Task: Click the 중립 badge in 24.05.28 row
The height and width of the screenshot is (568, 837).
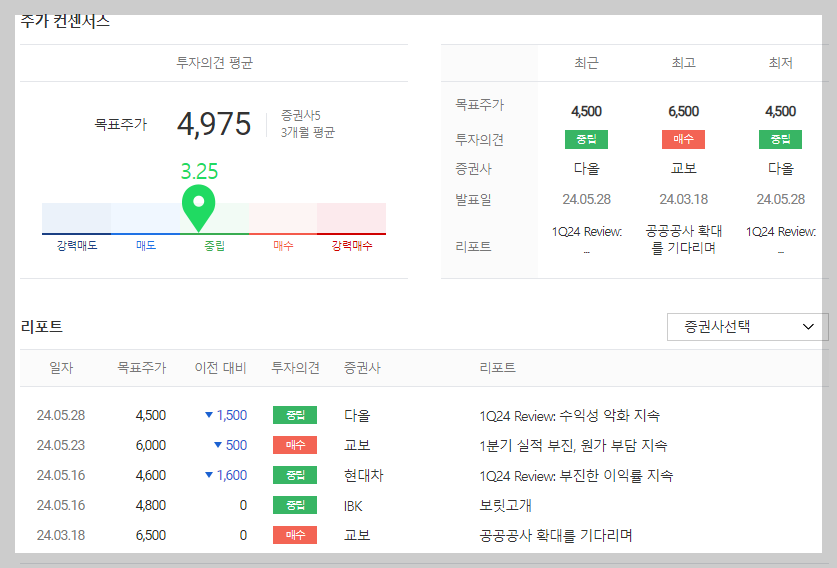Action: (295, 415)
